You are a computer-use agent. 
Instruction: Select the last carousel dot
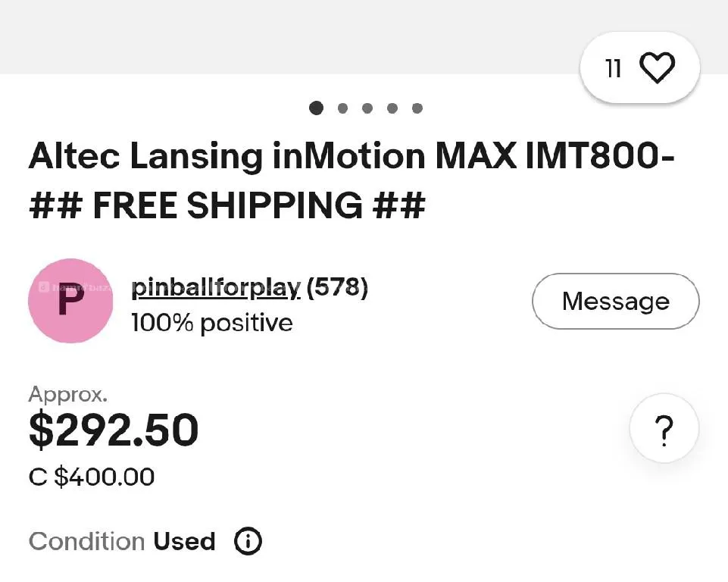click(417, 108)
